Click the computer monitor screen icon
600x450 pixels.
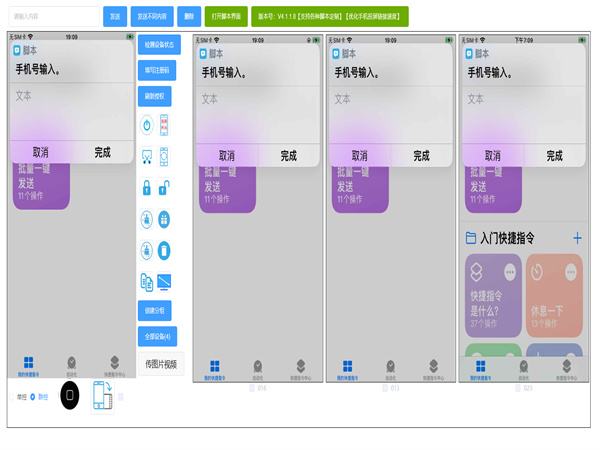pyautogui.click(x=164, y=282)
